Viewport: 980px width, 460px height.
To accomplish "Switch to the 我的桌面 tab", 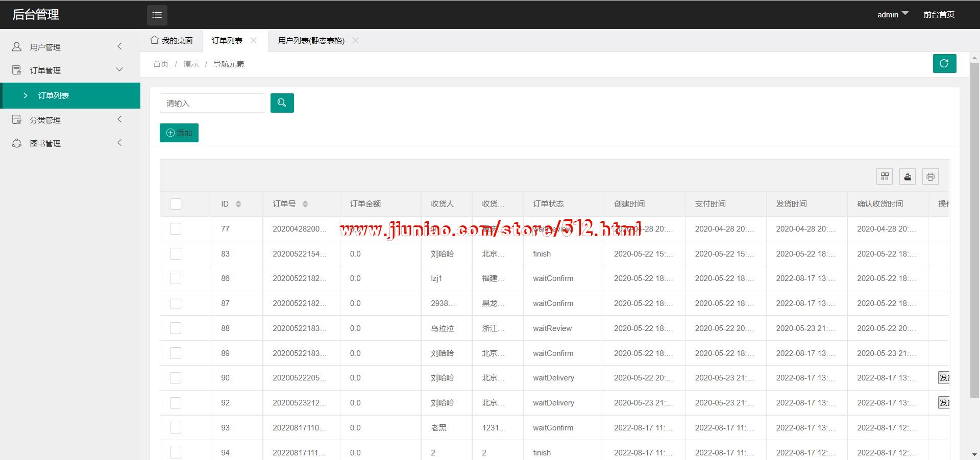I will [x=172, y=41].
